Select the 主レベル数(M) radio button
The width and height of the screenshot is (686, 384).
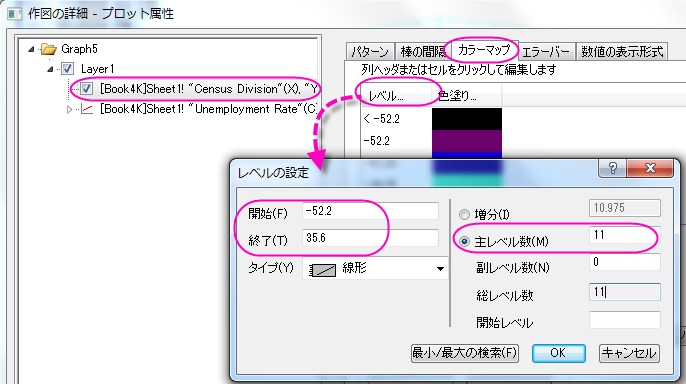click(x=464, y=241)
